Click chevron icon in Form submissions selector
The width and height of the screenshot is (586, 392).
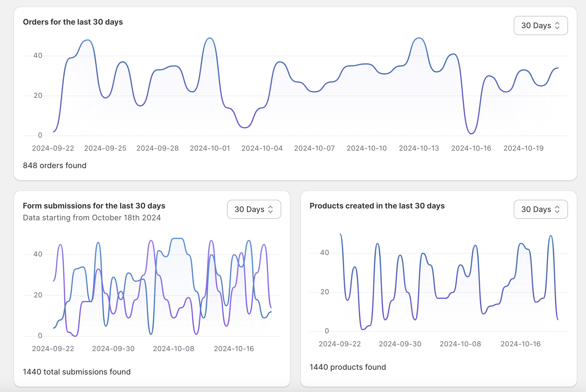click(x=270, y=209)
